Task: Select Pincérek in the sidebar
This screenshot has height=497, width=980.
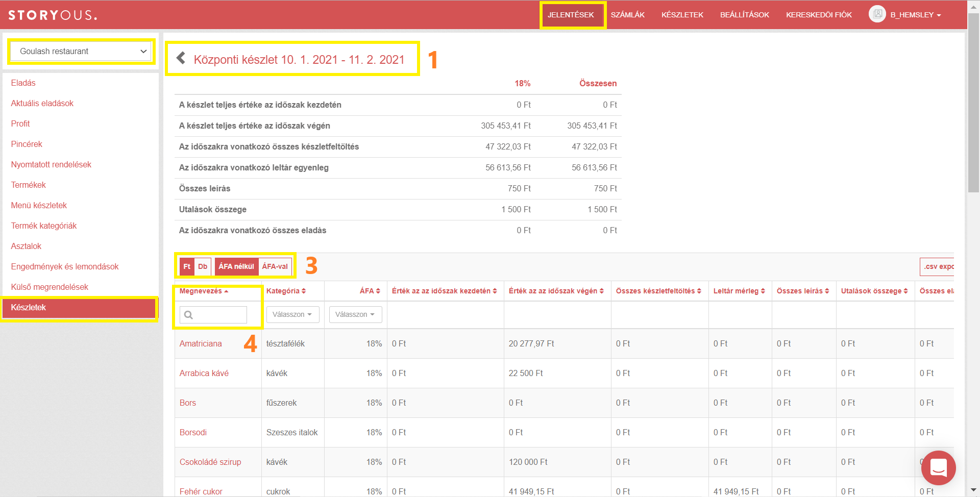Action: pos(27,144)
